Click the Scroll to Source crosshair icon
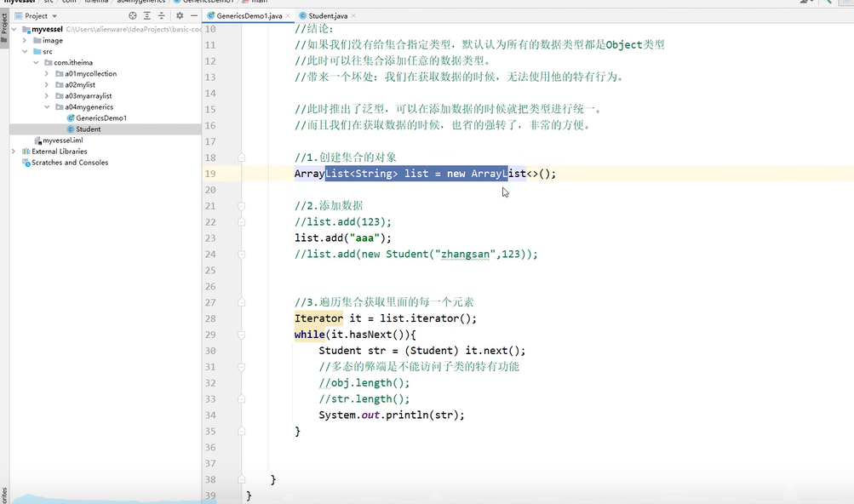This screenshot has width=854, height=504. (x=133, y=15)
